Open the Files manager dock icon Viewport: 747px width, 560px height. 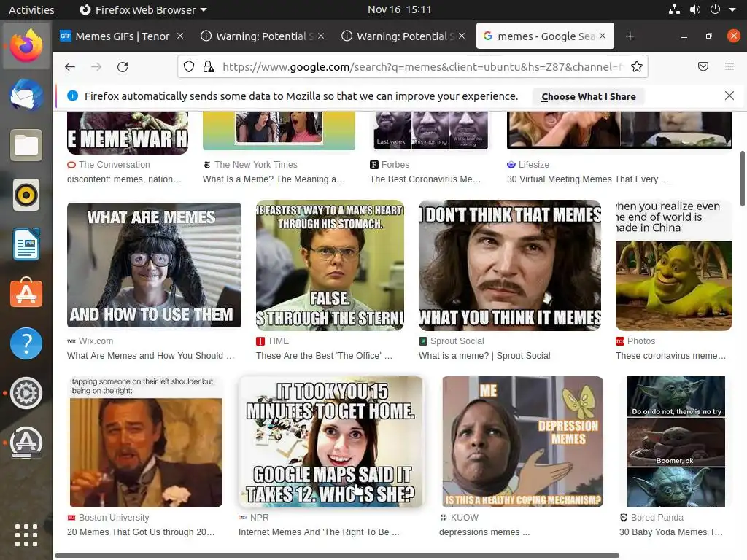(x=26, y=145)
